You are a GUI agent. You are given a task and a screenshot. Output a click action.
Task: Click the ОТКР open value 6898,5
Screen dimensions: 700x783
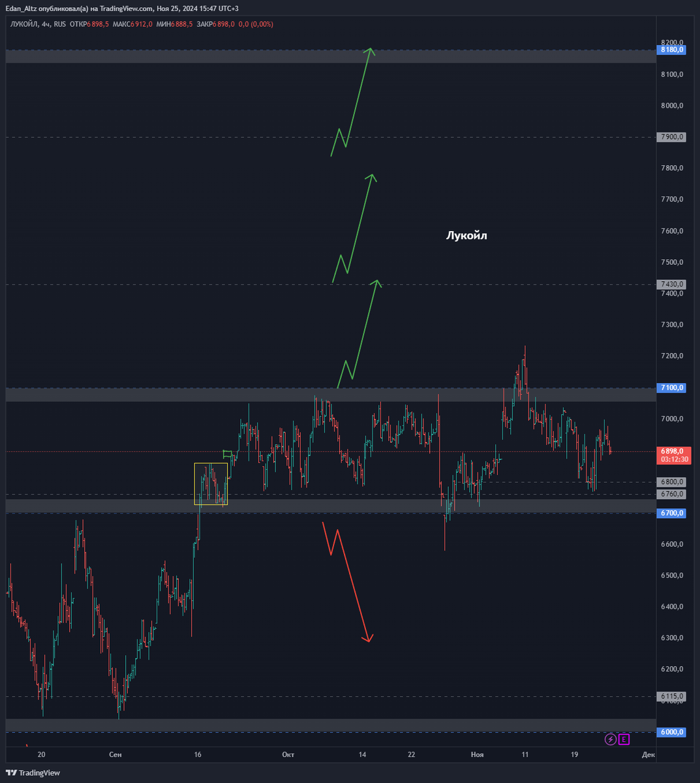point(97,24)
